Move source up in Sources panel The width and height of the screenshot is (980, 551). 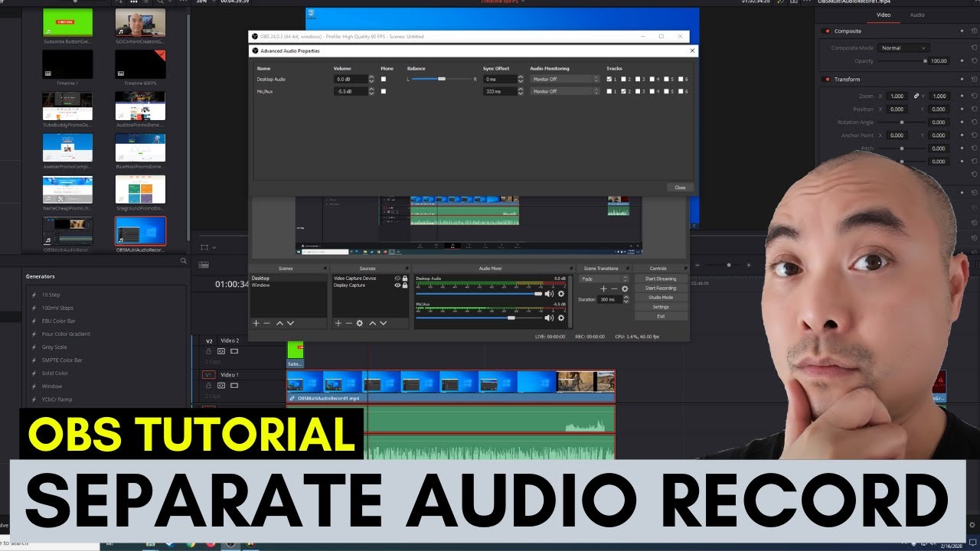373,324
